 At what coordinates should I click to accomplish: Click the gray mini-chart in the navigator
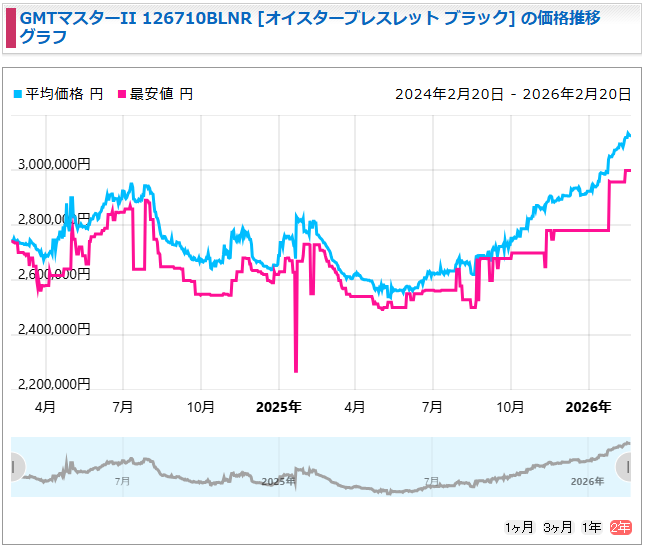click(320, 470)
